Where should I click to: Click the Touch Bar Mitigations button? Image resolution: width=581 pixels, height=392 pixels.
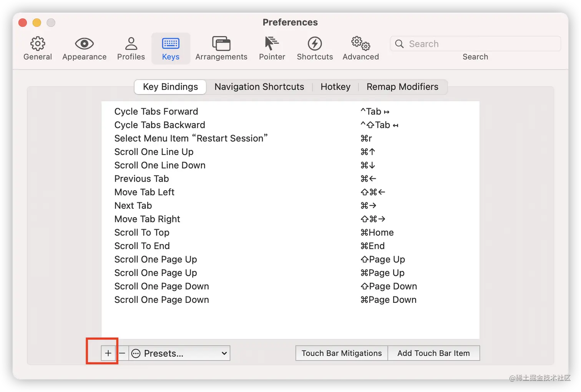click(342, 353)
